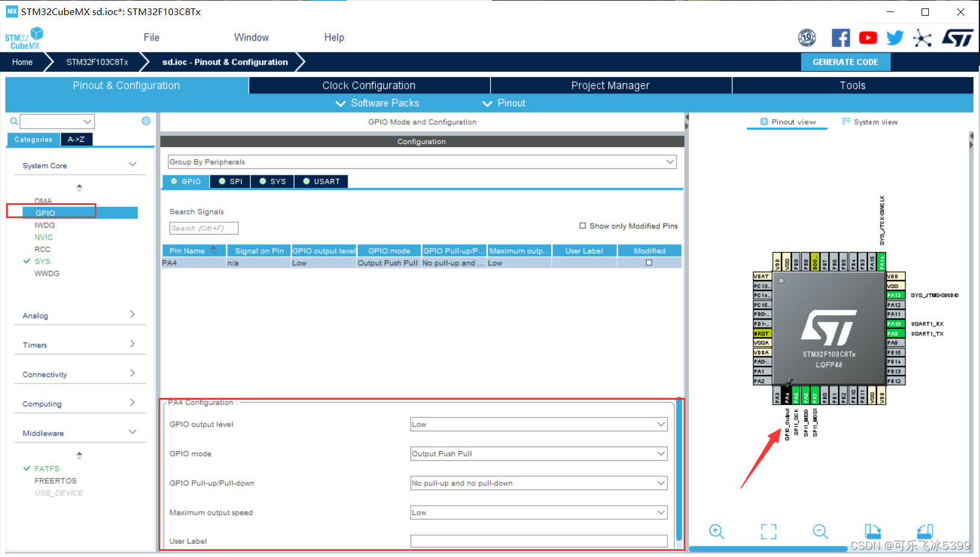Click the STM32F103C8Tx breadcrumb
This screenshot has height=557, width=980.
click(x=97, y=62)
